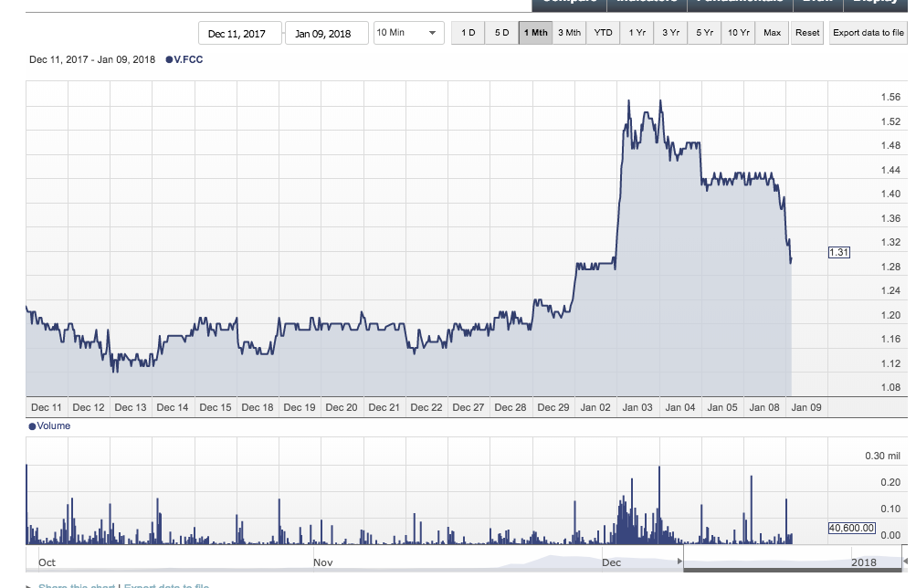The image size is (916, 588).
Task: Click the right arrow handle of the range navigator
Action: click(x=905, y=561)
